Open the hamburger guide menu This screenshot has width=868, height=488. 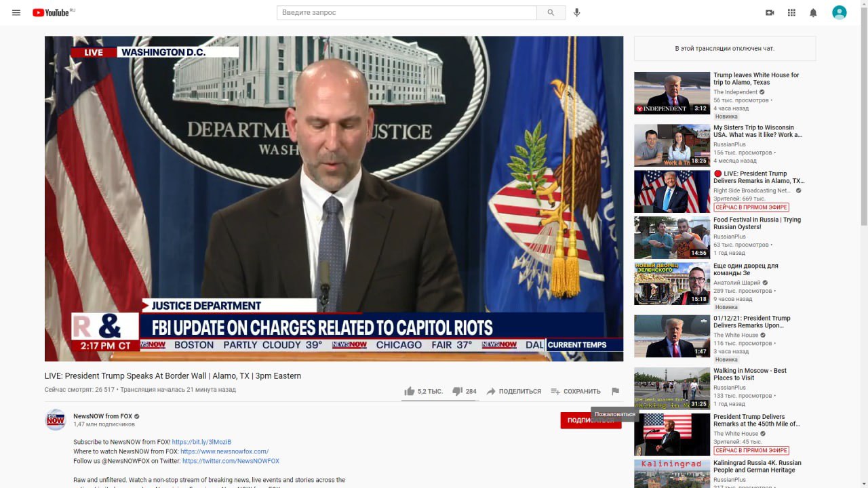click(16, 13)
